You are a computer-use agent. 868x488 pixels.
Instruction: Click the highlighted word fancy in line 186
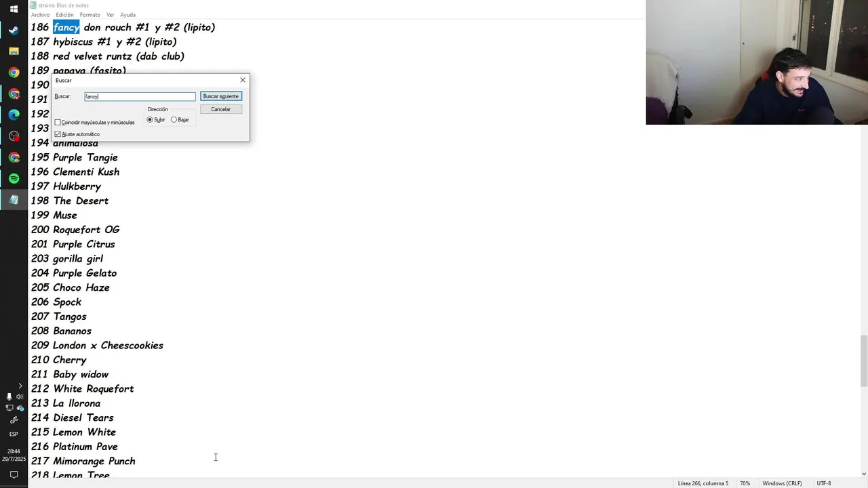[66, 27]
